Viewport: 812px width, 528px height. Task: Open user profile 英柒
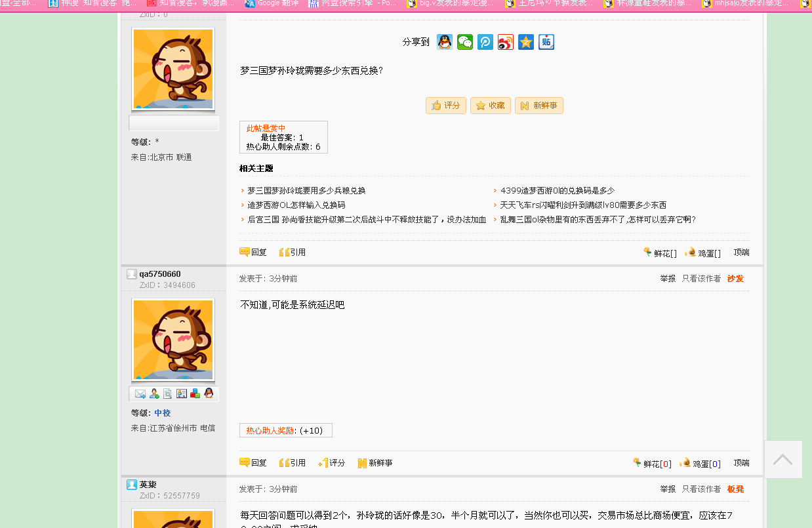tap(148, 485)
